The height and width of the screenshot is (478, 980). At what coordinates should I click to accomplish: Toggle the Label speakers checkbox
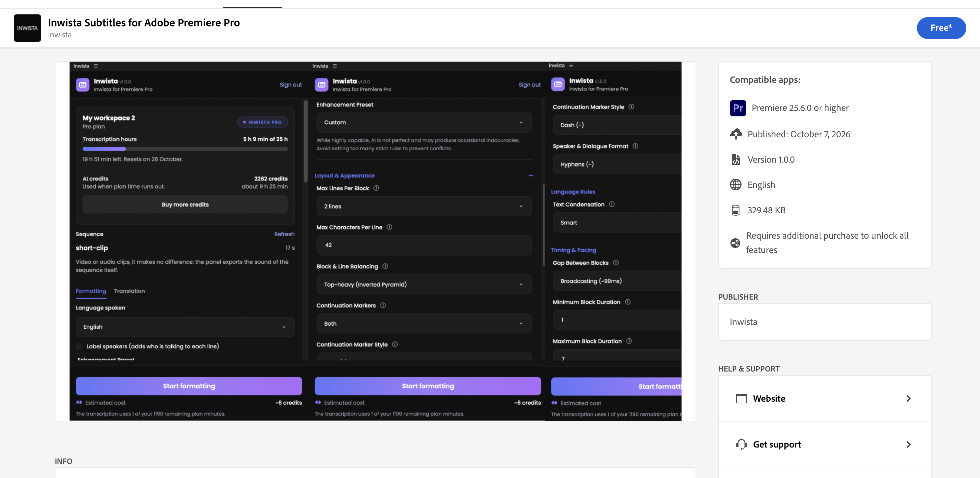[x=79, y=346]
